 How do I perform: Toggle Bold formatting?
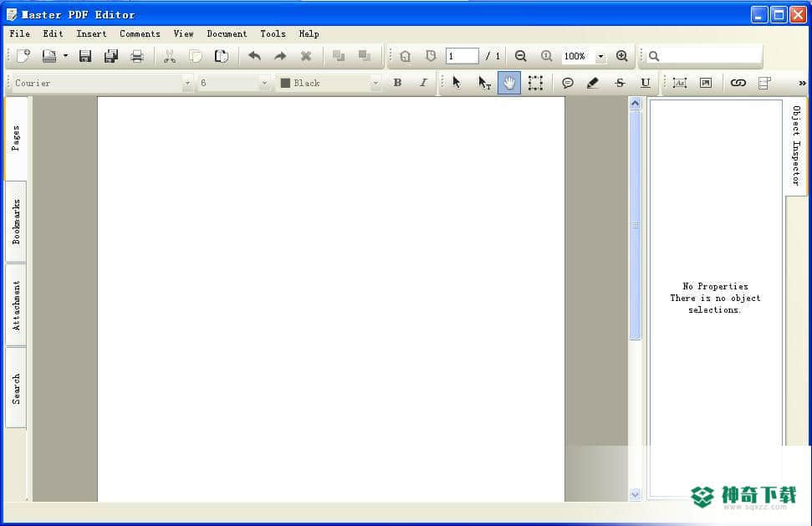coord(397,83)
